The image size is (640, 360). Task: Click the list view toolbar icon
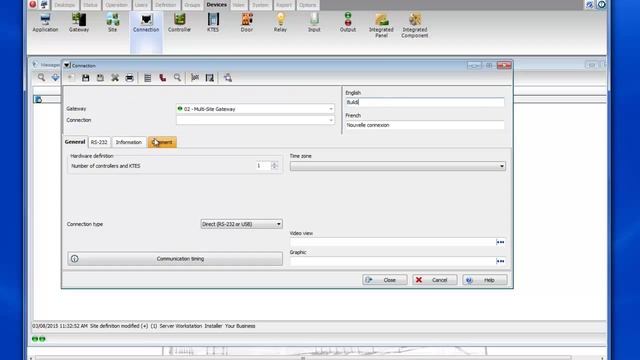click(x=148, y=78)
